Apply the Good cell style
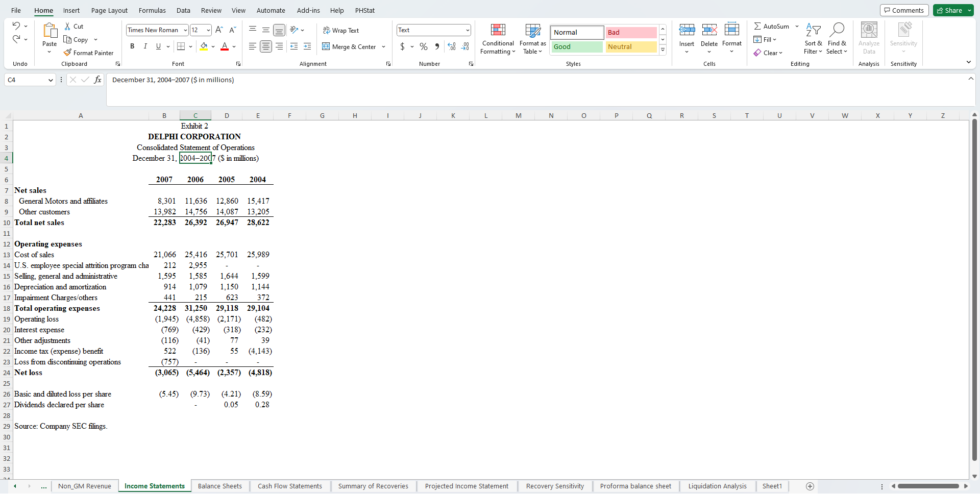The height and width of the screenshot is (494, 980). point(577,46)
